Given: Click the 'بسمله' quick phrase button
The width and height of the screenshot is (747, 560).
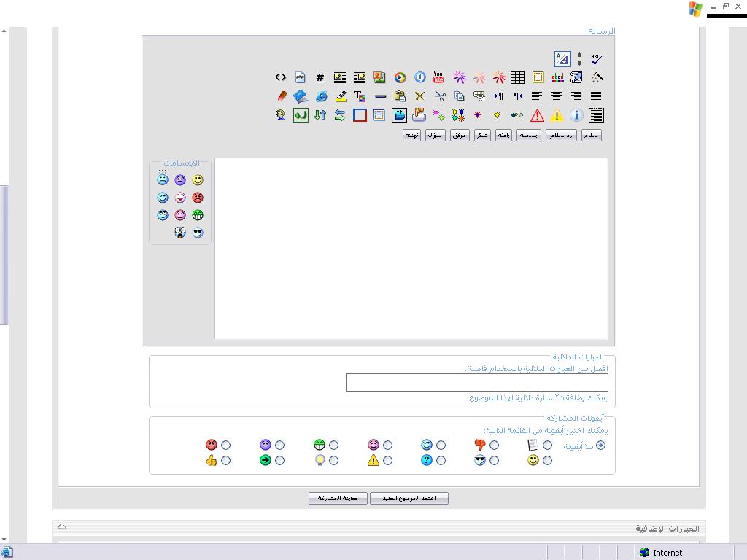Looking at the screenshot, I should point(529,135).
